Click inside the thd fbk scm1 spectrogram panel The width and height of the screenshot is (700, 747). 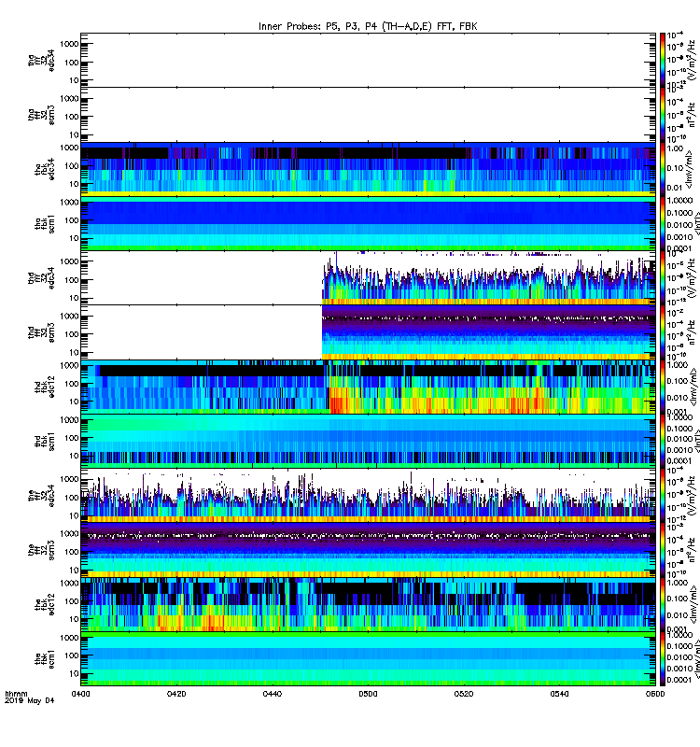click(368, 442)
